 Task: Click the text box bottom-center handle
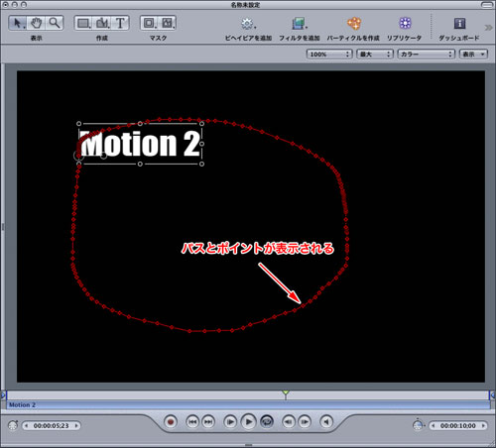click(140, 164)
